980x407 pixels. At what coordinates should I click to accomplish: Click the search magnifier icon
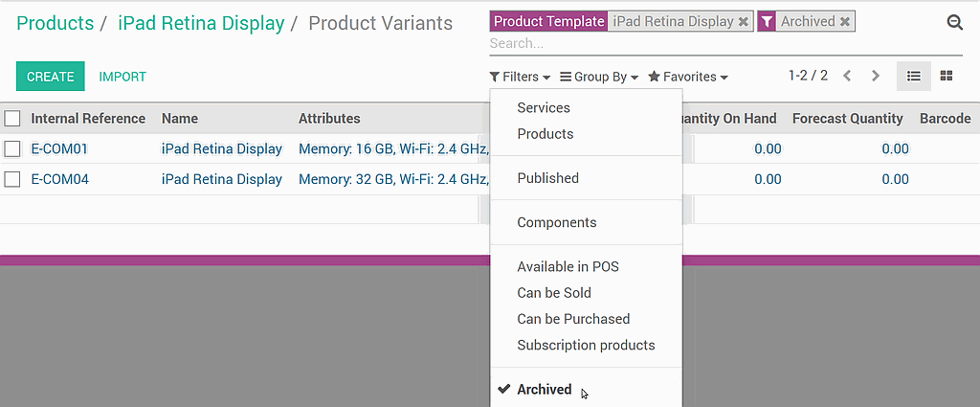click(x=954, y=23)
